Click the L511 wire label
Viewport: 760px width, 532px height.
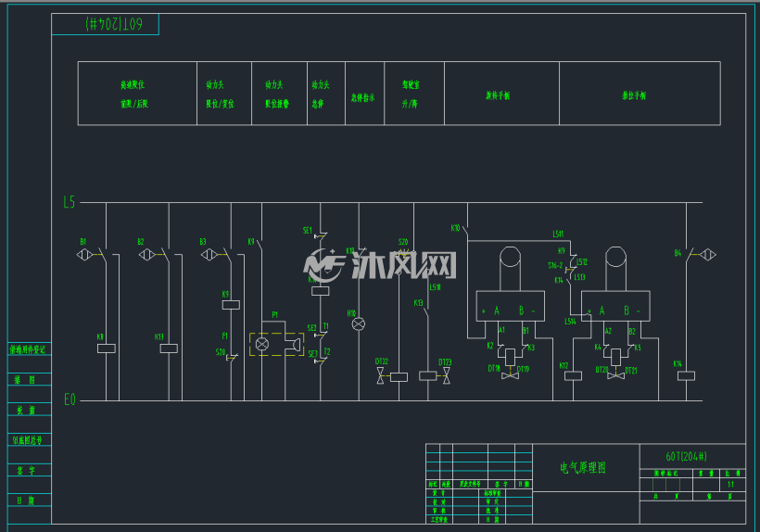(x=558, y=234)
